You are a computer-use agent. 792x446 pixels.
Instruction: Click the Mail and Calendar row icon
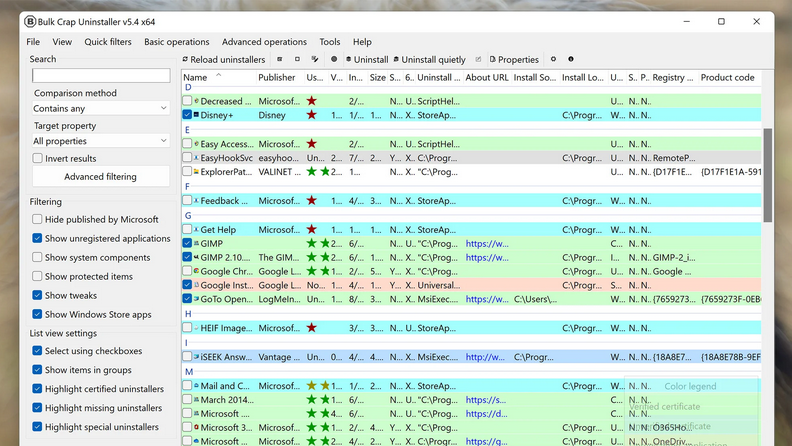tap(196, 385)
